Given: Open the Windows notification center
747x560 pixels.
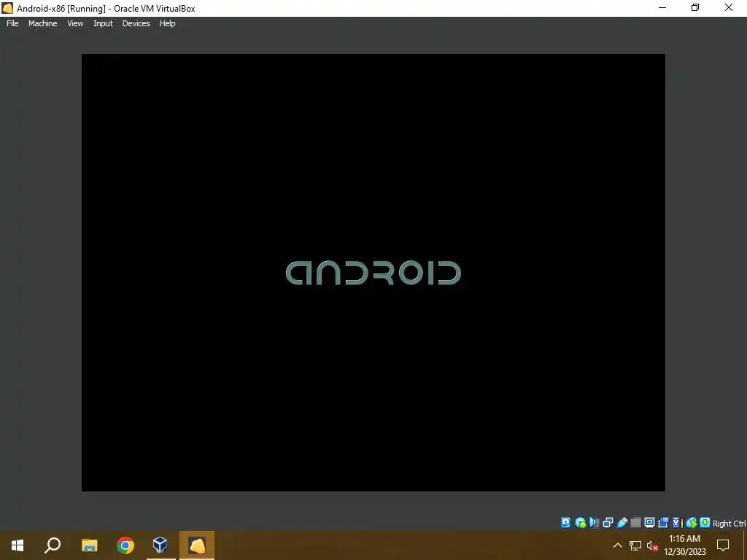Looking at the screenshot, I should [723, 545].
